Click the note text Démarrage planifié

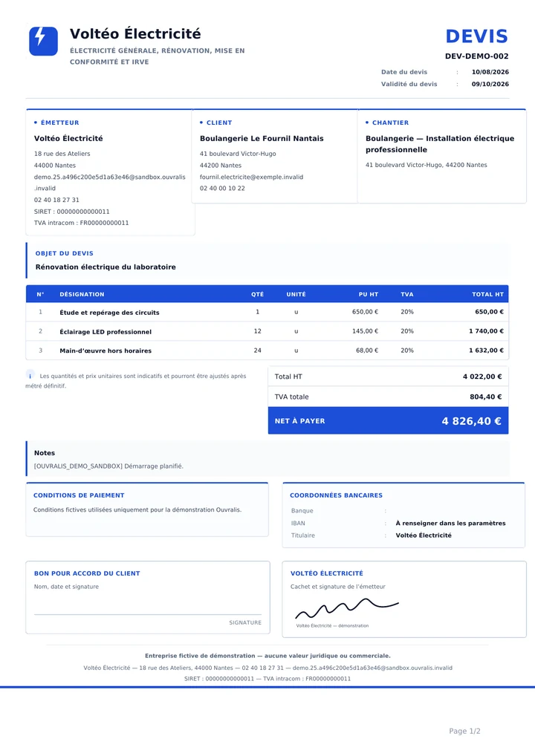(154, 466)
